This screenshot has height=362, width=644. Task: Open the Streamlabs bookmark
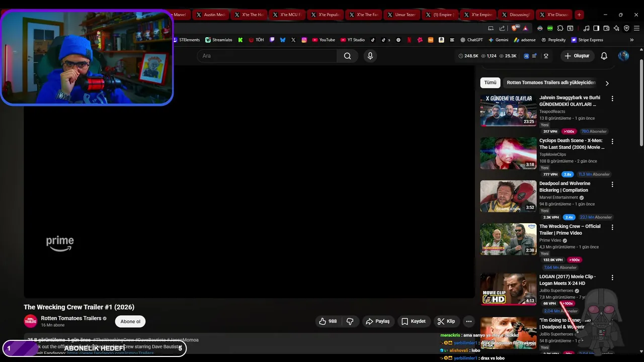tap(218, 40)
